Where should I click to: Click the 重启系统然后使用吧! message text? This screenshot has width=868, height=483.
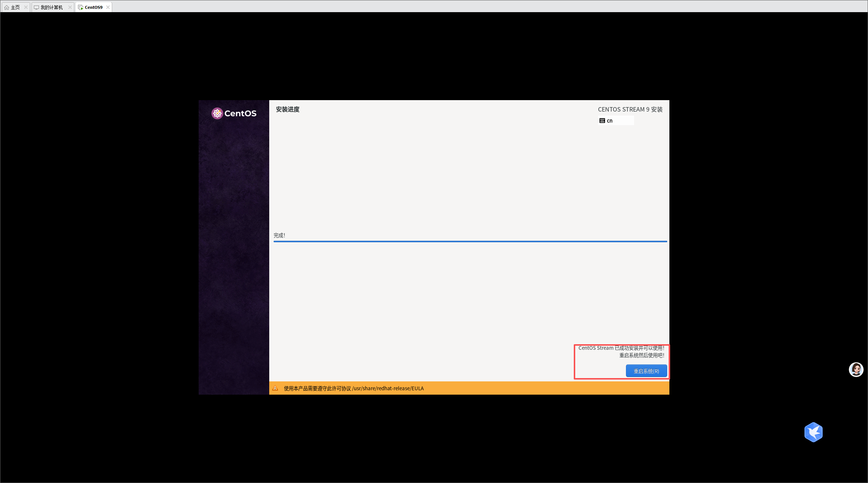[x=642, y=356]
